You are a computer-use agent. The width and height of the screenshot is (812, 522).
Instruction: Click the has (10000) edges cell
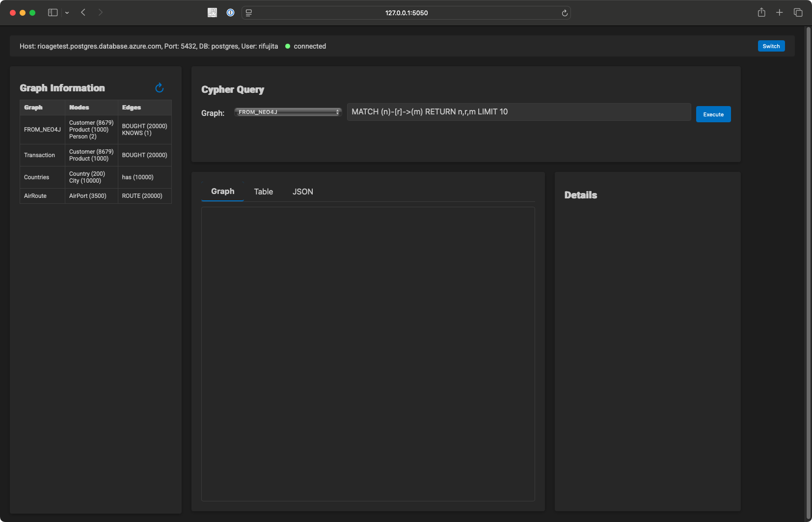(x=144, y=177)
